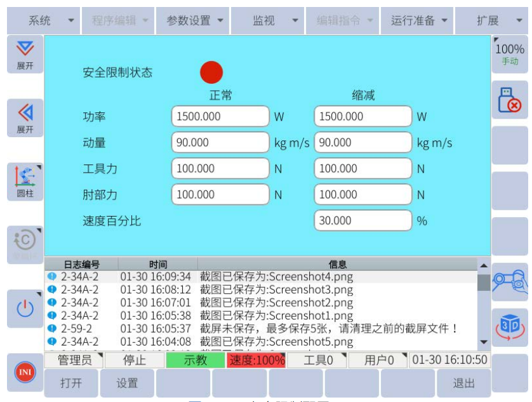Expand the 运行准备 dropdown menu
The height and width of the screenshot is (402, 532).
[418, 20]
